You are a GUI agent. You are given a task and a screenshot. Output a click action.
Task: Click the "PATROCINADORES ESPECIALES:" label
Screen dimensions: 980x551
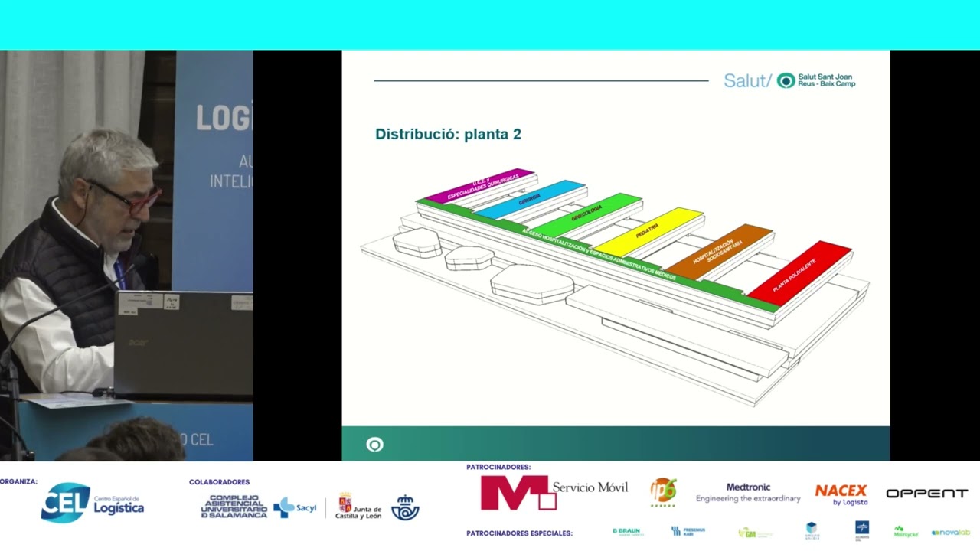(519, 533)
